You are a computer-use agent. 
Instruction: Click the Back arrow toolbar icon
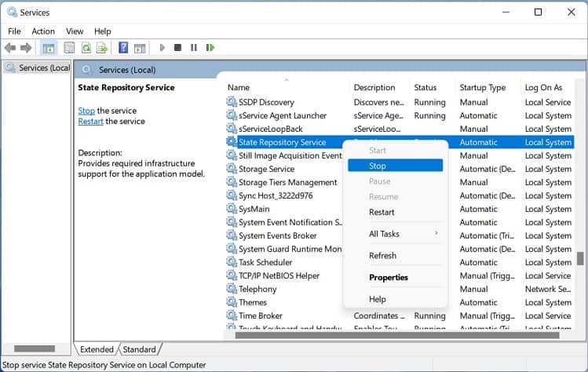coord(10,48)
